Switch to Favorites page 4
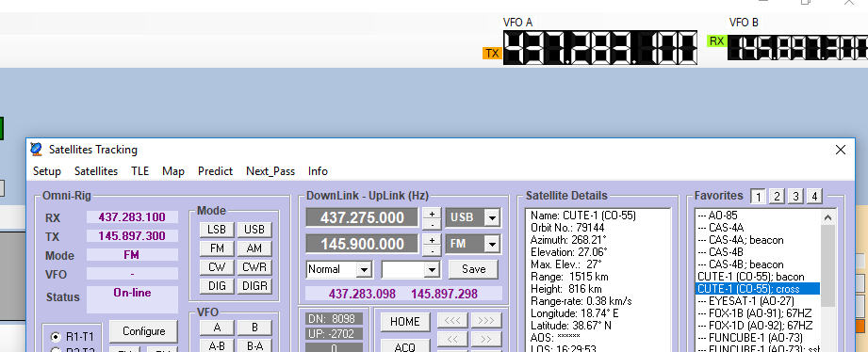 tap(813, 196)
